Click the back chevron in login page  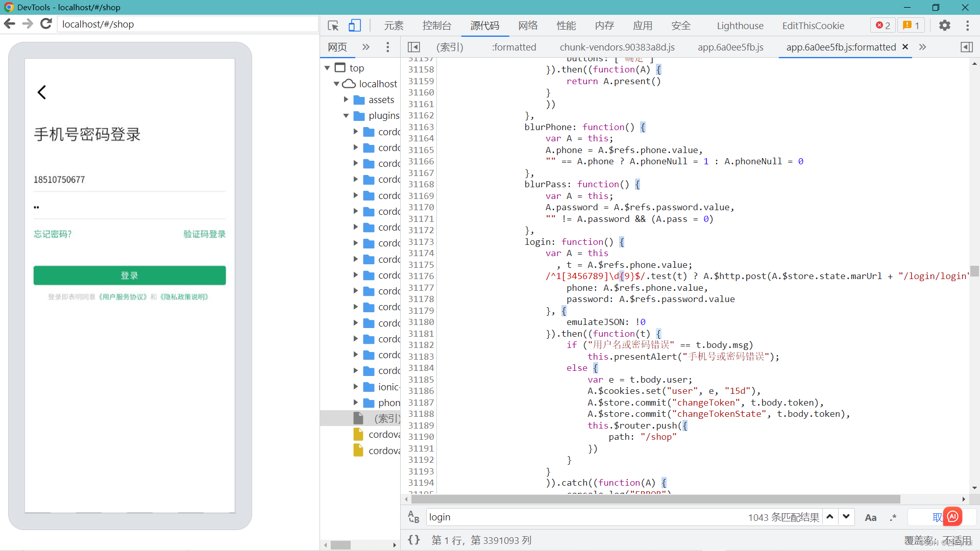point(42,92)
